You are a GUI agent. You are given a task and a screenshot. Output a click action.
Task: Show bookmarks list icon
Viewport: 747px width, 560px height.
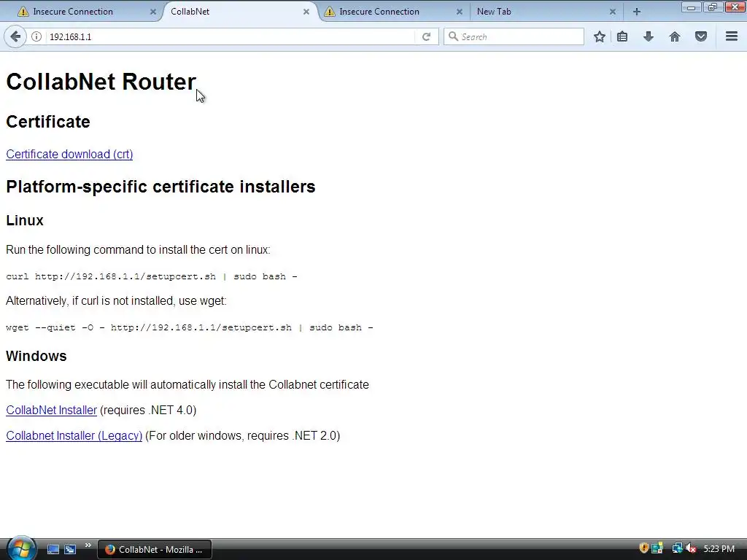pyautogui.click(x=622, y=36)
